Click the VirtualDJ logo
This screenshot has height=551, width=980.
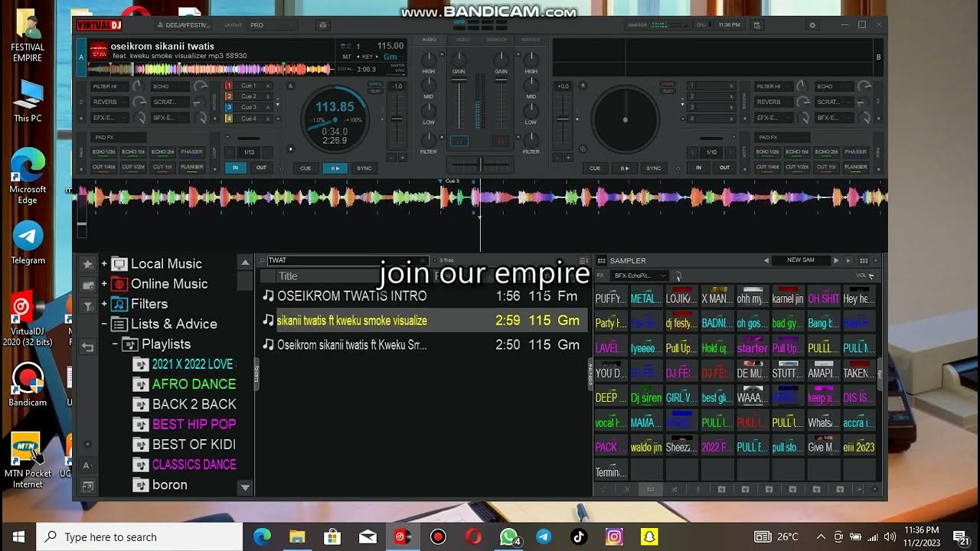(x=99, y=25)
